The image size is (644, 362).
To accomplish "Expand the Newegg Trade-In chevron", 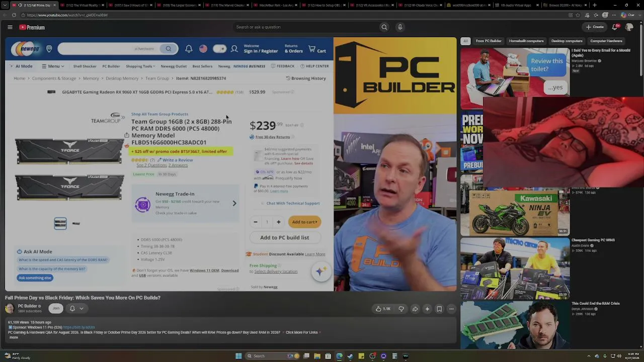I will pyautogui.click(x=234, y=204).
